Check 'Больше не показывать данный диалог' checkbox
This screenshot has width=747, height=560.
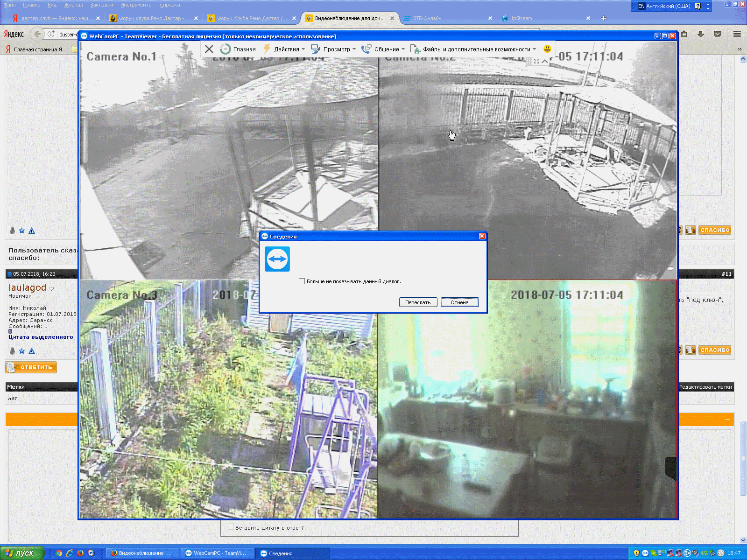pos(302,281)
